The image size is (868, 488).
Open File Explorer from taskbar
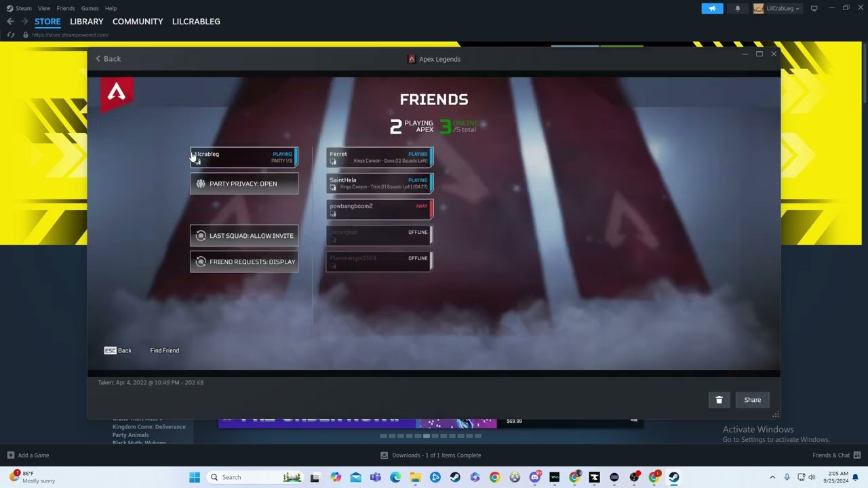click(415, 477)
